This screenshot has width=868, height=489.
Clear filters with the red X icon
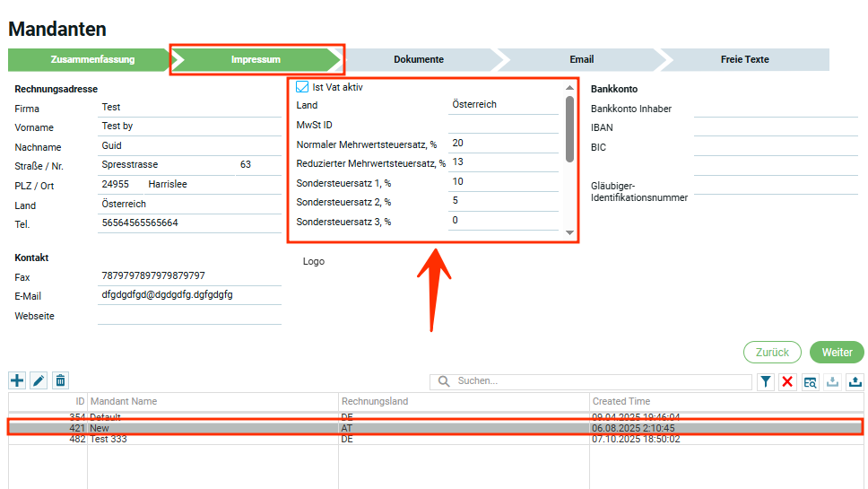(x=787, y=381)
